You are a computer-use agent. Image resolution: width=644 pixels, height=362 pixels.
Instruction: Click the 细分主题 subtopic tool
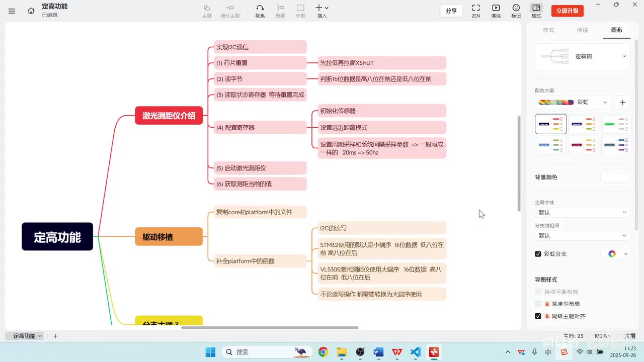[x=230, y=11]
